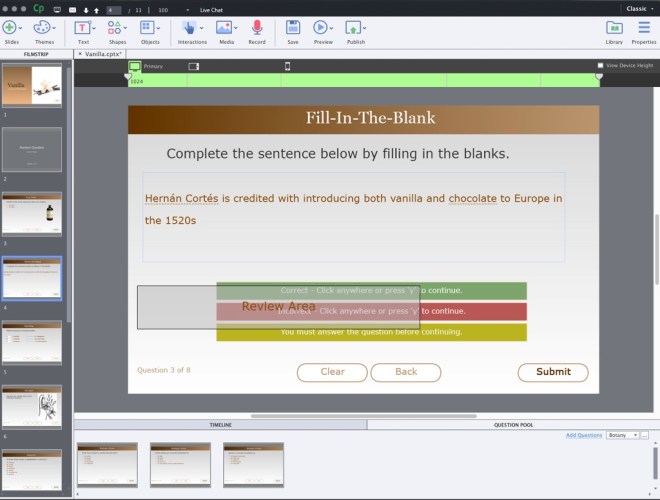Click the Shapes tool icon
660x500 pixels.
pos(114,28)
